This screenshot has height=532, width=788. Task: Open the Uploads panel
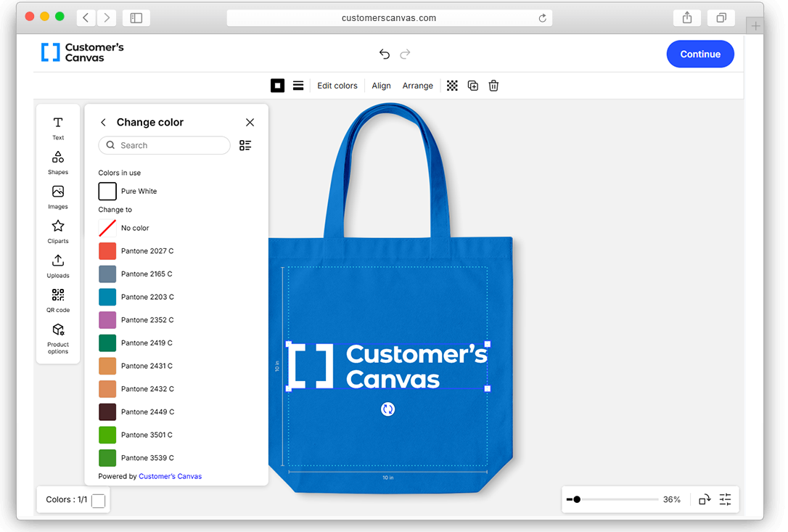57,266
